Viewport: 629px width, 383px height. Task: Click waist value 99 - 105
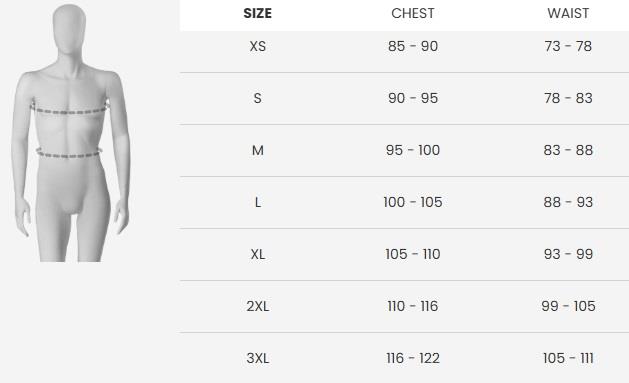(x=568, y=306)
